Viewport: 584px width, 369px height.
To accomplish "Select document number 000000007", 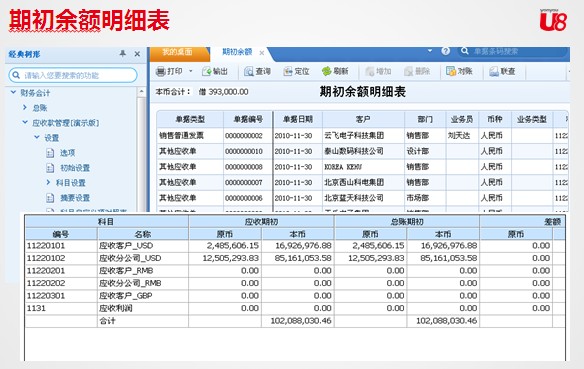I will coord(244,182).
